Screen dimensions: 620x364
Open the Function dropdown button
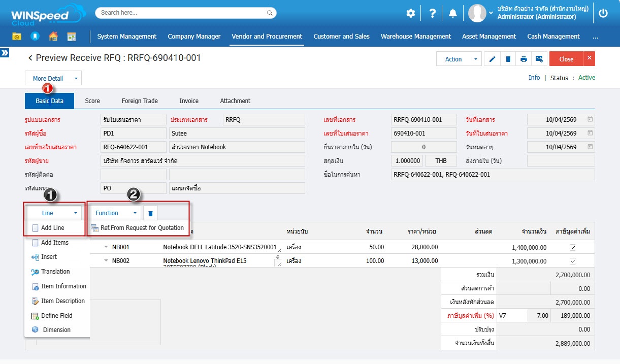(115, 213)
